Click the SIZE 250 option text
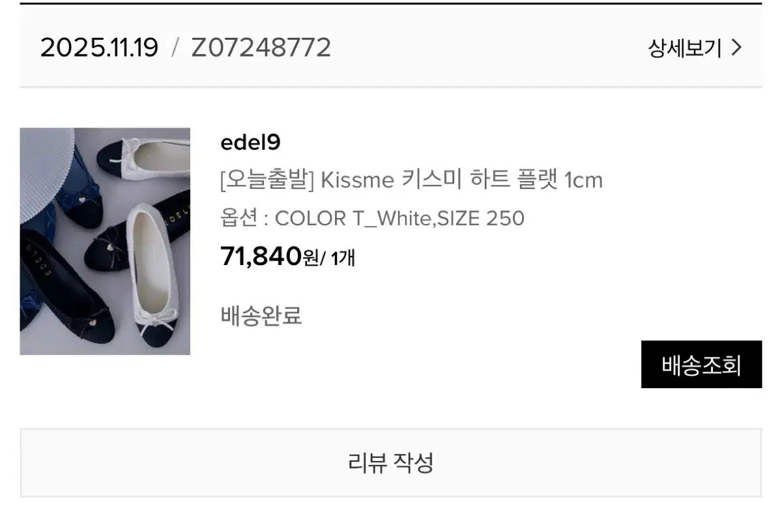This screenshot has height=532, width=782. pyautogui.click(x=481, y=218)
